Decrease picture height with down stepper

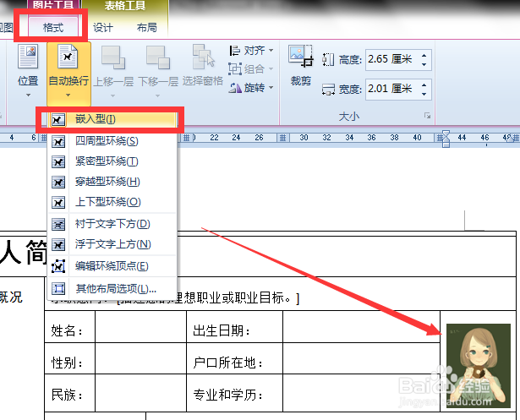pos(424,64)
